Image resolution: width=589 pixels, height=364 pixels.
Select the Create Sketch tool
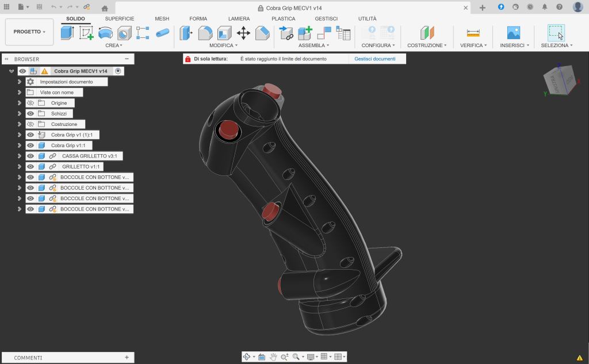86,33
